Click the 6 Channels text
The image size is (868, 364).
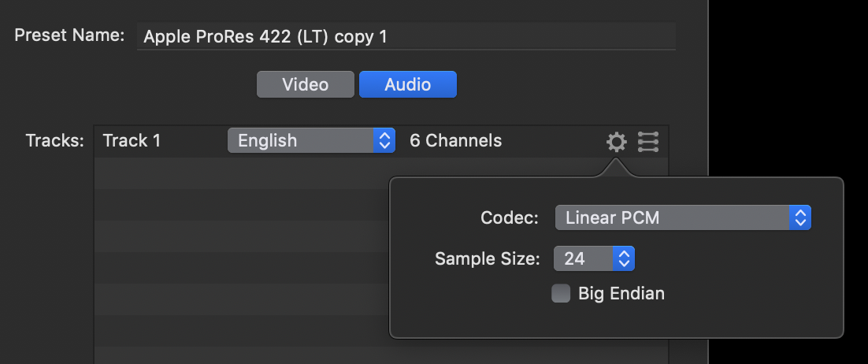point(455,141)
